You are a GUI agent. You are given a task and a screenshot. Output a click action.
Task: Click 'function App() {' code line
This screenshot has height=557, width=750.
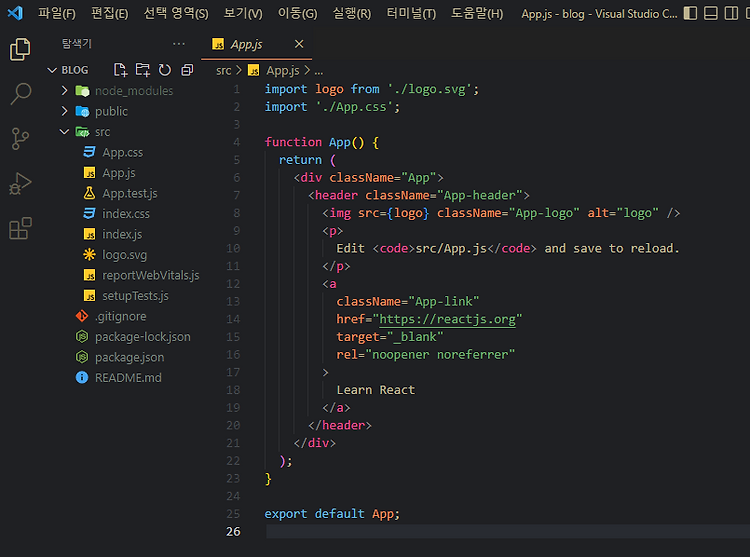[322, 142]
